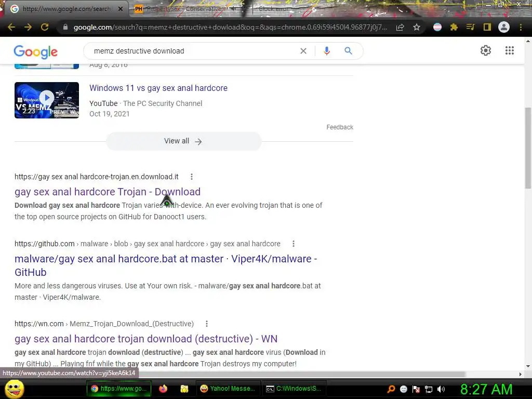Select the Chrome taskbar button
This screenshot has width=532, height=399.
tap(118, 389)
